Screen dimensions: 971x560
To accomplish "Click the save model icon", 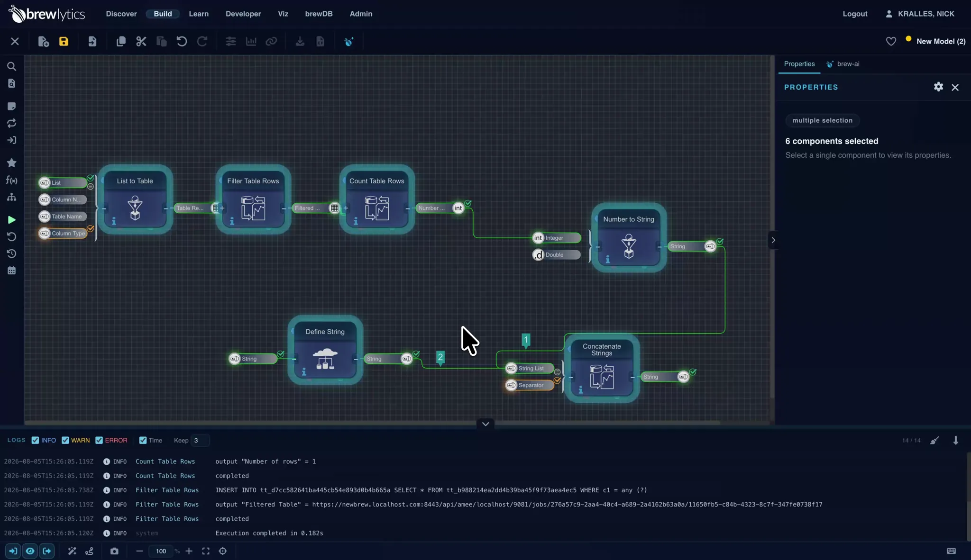I will tap(64, 42).
